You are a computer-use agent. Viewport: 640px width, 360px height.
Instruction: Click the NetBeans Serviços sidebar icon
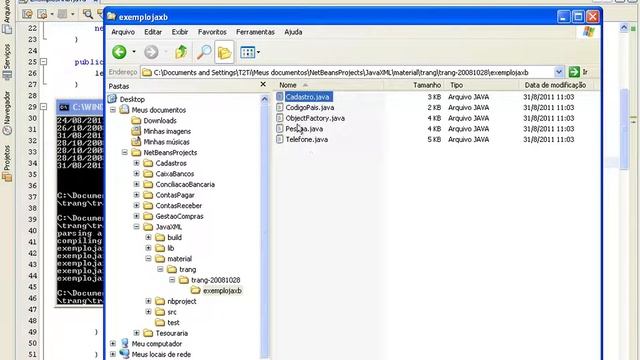pos(7,76)
